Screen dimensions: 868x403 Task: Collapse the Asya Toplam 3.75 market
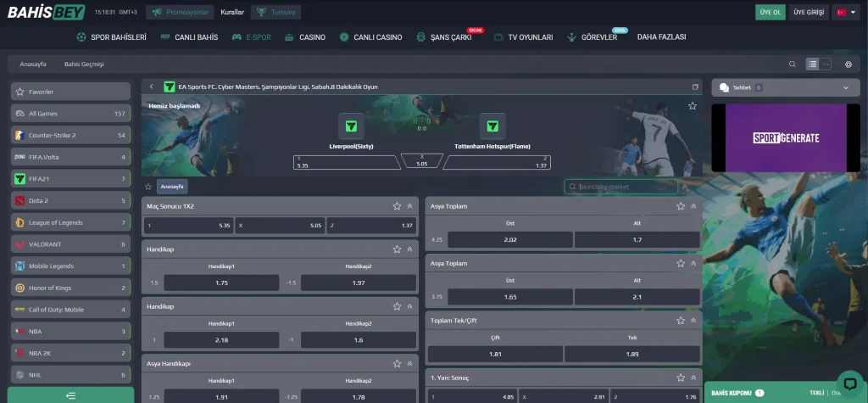[x=693, y=263]
